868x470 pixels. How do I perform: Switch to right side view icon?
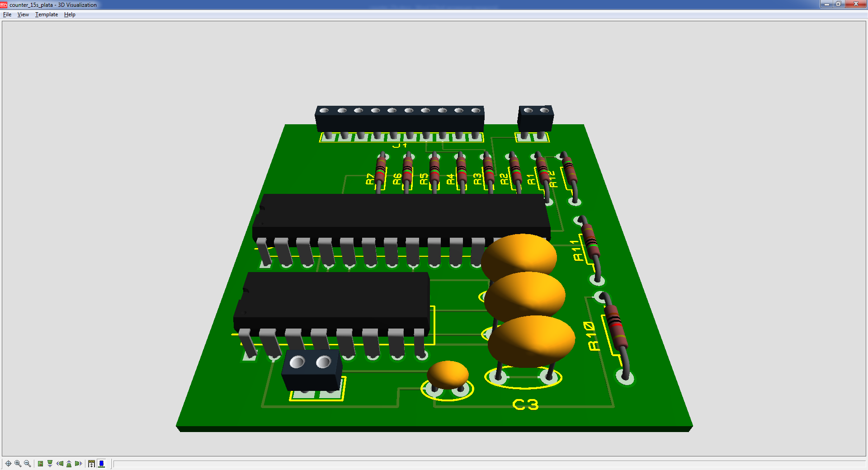pos(78,463)
